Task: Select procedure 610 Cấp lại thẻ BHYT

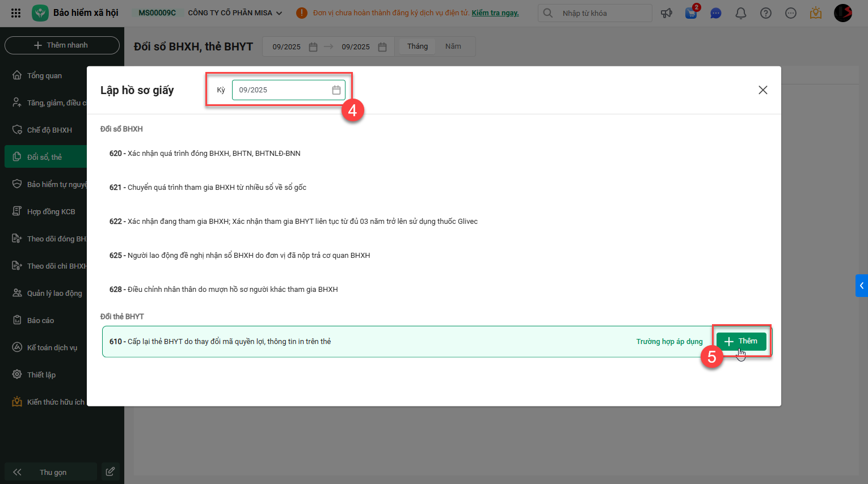Action: pos(437,342)
